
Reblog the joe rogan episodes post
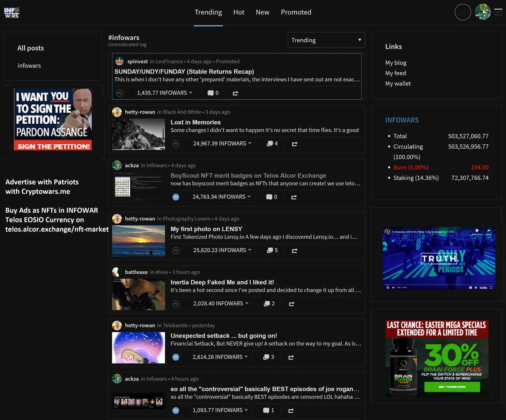(x=291, y=411)
